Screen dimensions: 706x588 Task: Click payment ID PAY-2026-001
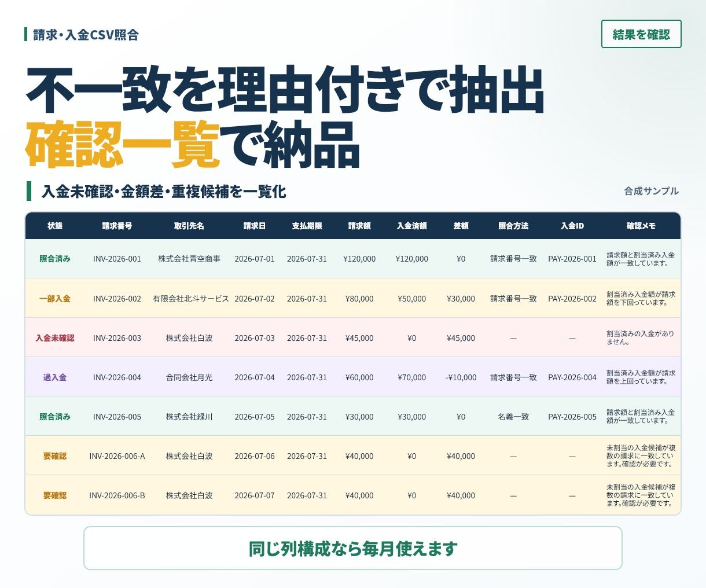(572, 259)
